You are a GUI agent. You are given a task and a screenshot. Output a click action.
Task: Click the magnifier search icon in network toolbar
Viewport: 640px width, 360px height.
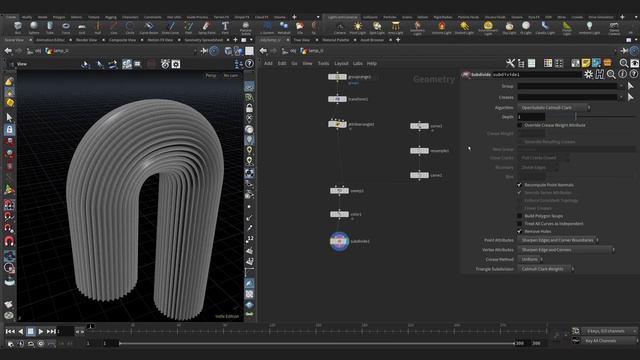pyautogui.click(x=624, y=63)
